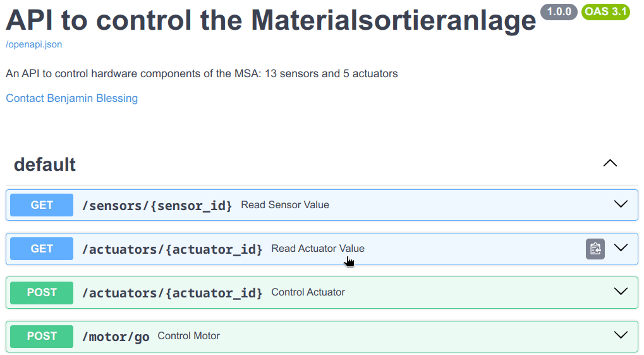The image size is (644, 355).
Task: Click the Control Motor summary text
Action: click(188, 336)
